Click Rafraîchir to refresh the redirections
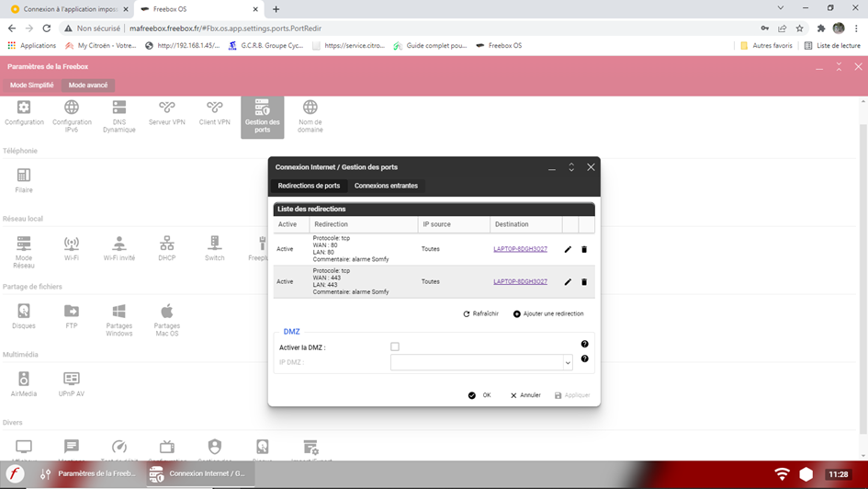 pyautogui.click(x=480, y=314)
